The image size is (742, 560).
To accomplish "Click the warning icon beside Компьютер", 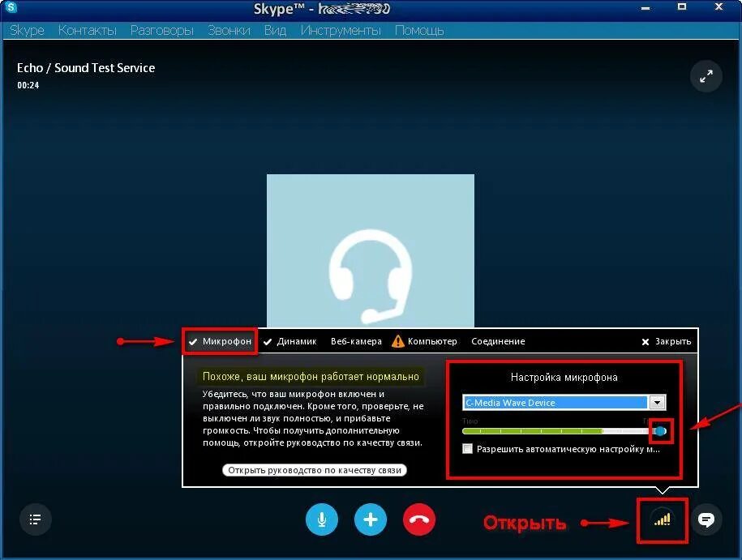I will point(398,341).
